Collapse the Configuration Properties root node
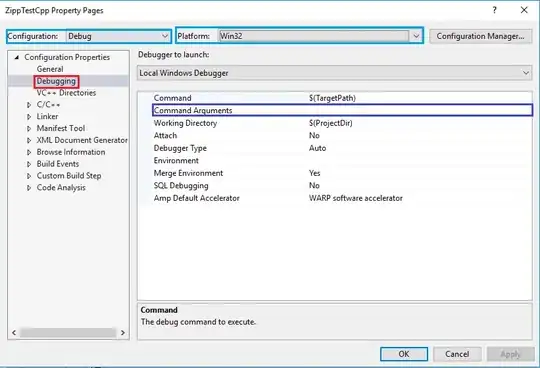Image resolution: width=540 pixels, height=368 pixels. [17, 57]
